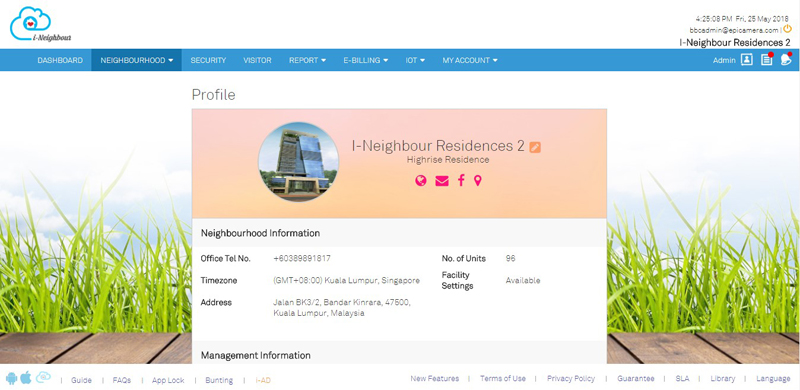Expand the Neighbourhood dropdown menu

(x=137, y=60)
